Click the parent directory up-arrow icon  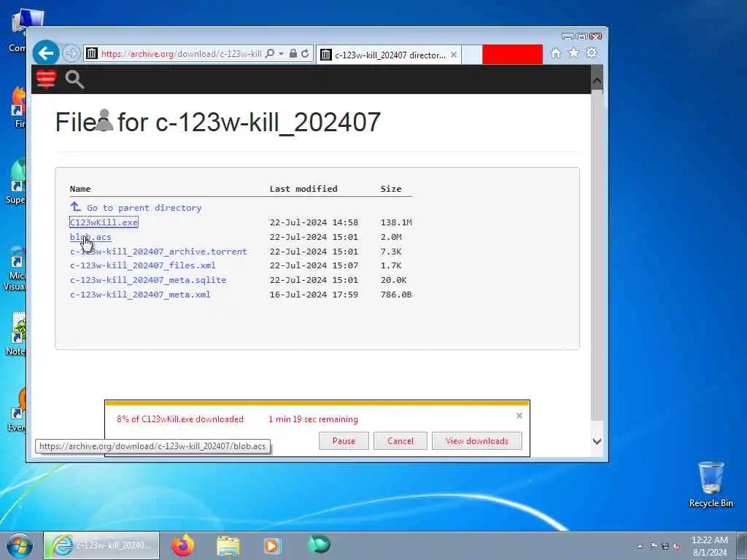[x=75, y=206]
